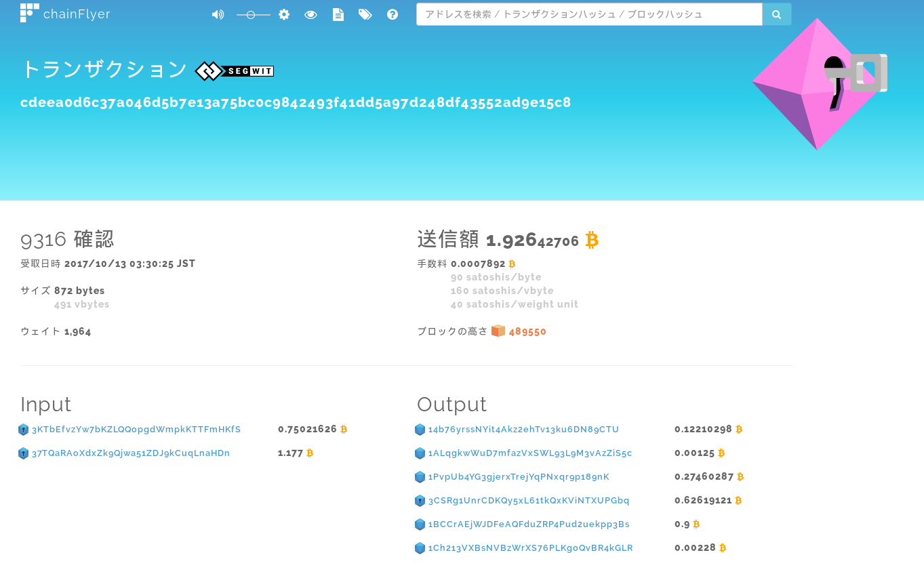Click icon beside output address 3CSRg1UnrCDKQy5x
This screenshot has width=924, height=580.
click(x=420, y=501)
